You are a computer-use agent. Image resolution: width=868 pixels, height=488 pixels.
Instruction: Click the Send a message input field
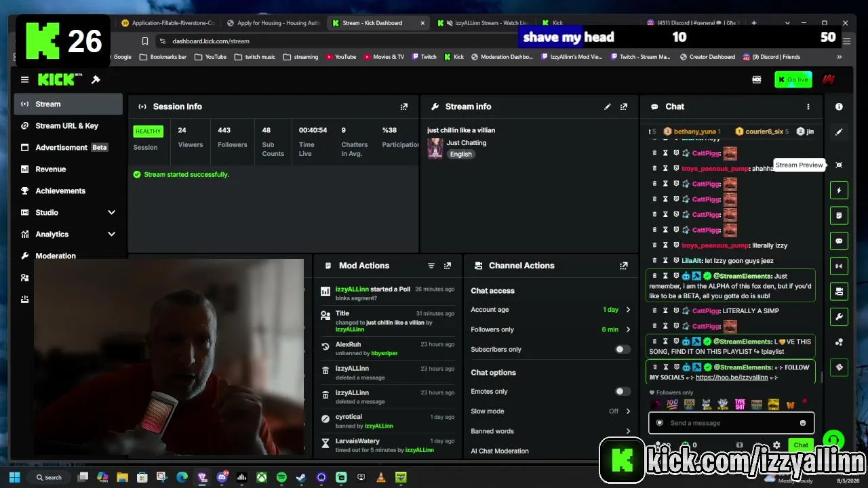pyautogui.click(x=731, y=423)
